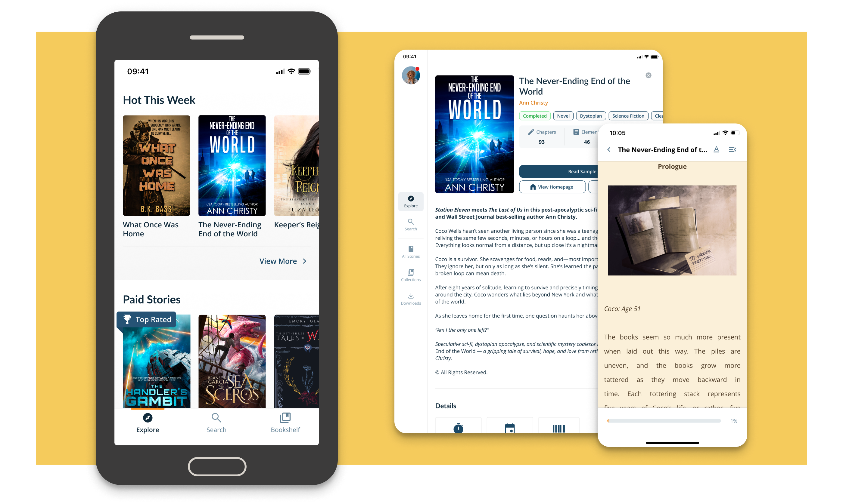
Task: Expand the Details section on book page
Action: [x=446, y=405]
